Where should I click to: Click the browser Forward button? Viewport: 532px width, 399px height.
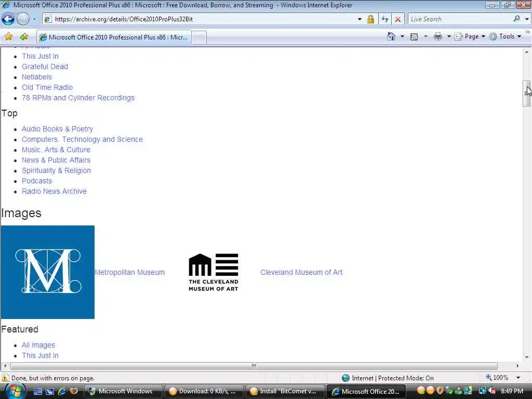click(x=23, y=19)
